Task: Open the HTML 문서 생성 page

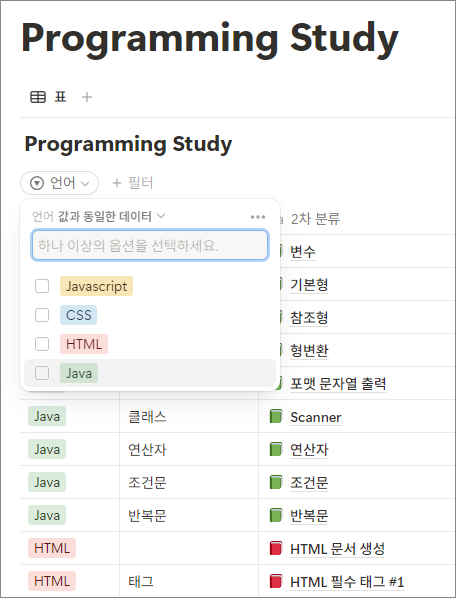Action: coord(337,549)
